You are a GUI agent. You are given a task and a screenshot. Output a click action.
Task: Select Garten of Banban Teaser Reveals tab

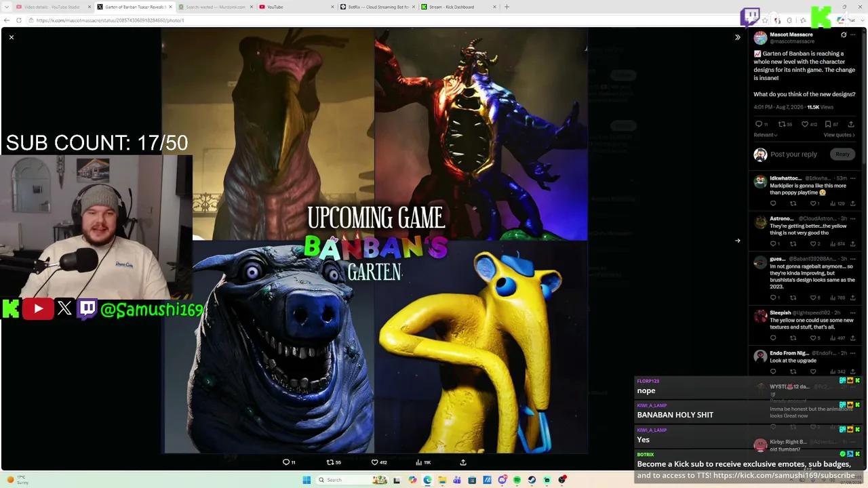coord(134,7)
